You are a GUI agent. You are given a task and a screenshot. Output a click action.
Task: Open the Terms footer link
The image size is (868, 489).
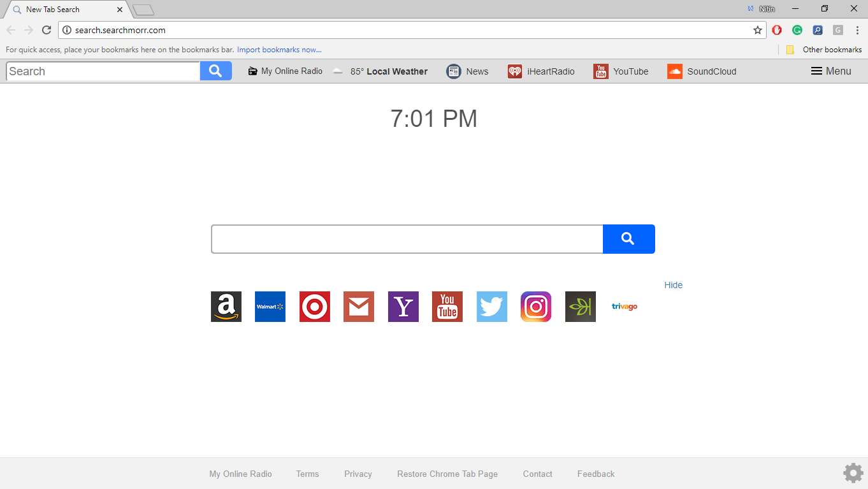pos(307,474)
